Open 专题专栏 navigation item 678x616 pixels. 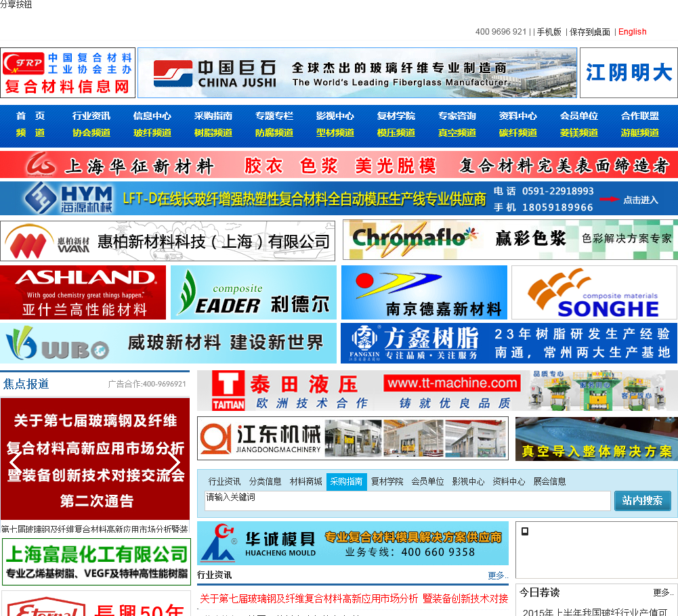(274, 116)
